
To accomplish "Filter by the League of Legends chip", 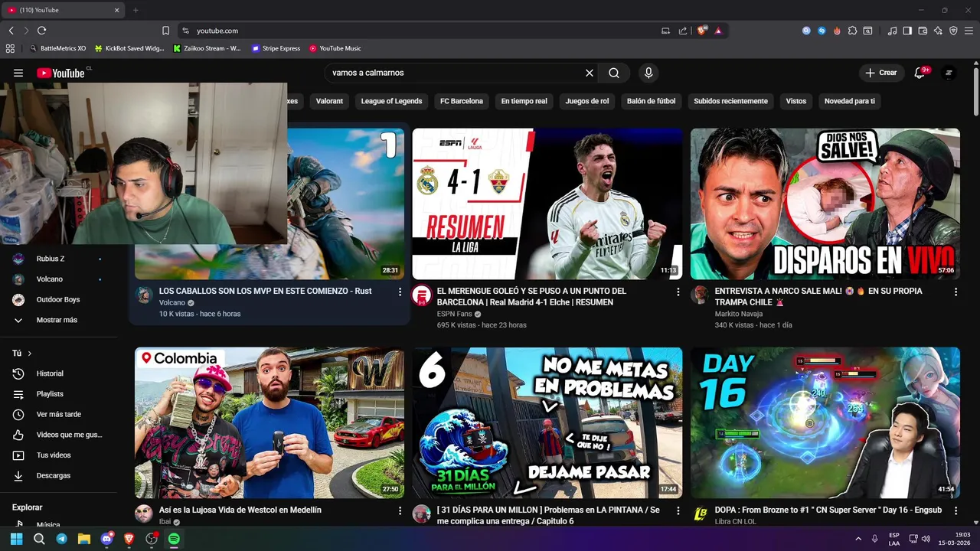I will point(391,101).
